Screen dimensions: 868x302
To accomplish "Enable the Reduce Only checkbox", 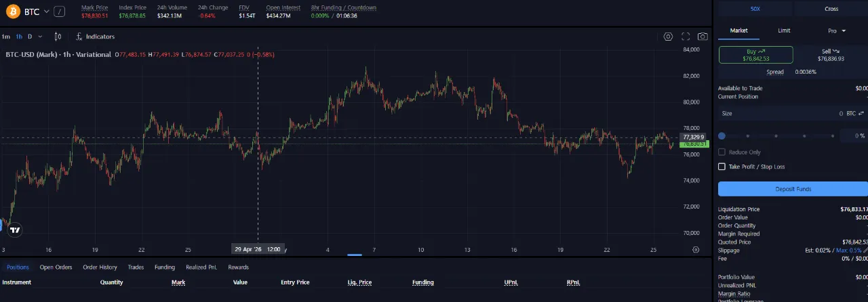I will 722,152.
